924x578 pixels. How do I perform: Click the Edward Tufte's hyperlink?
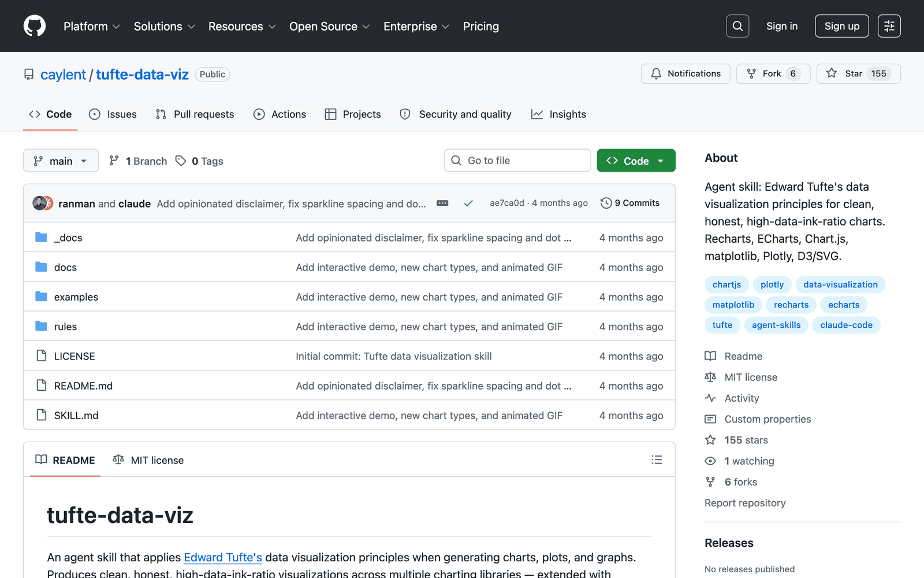pos(223,557)
